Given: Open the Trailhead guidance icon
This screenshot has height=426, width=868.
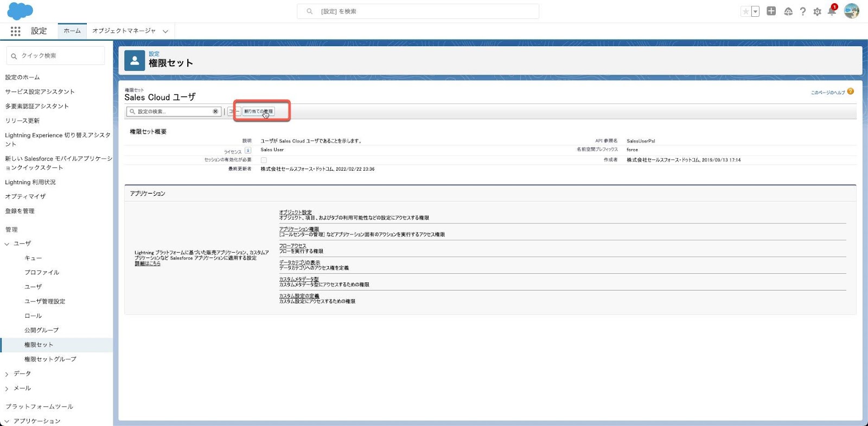Looking at the screenshot, I should [788, 11].
